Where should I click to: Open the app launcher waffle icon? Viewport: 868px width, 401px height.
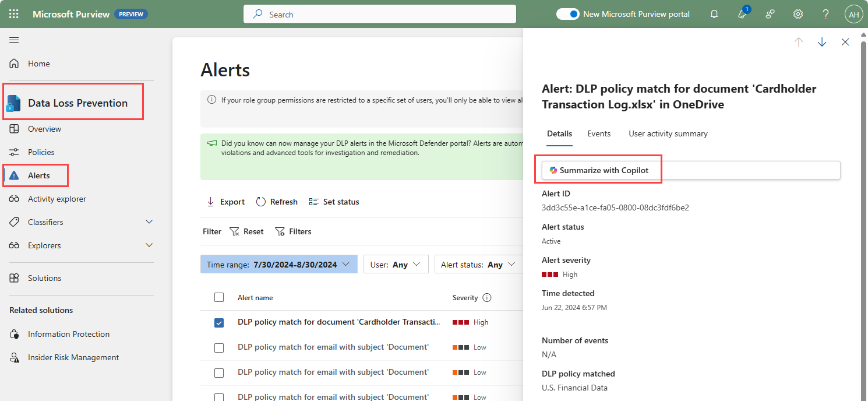pos(14,14)
